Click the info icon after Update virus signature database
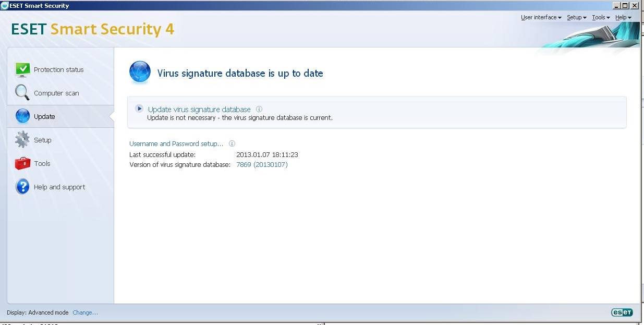Viewport: 644px width, 325px height. [x=259, y=109]
